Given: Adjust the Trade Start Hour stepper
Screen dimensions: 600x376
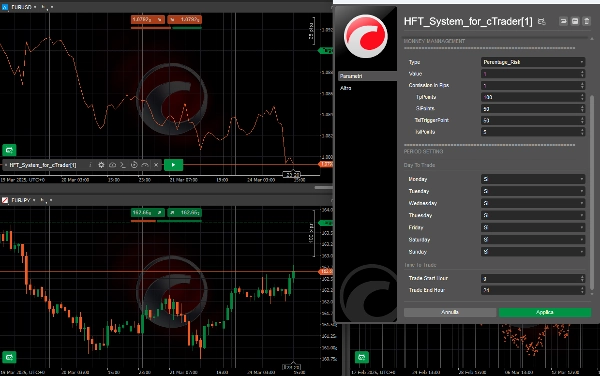Looking at the screenshot, I should click(x=582, y=278).
